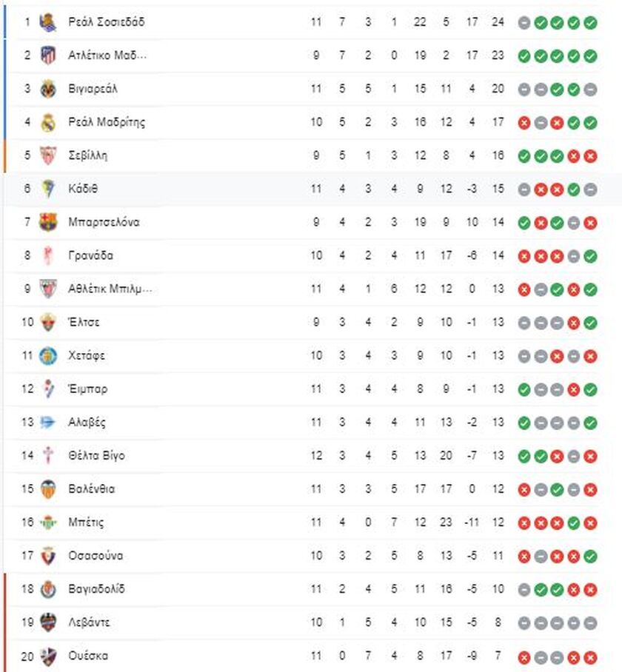Click the Real Madrid club crest
The width and height of the screenshot is (622, 672).
48,123
